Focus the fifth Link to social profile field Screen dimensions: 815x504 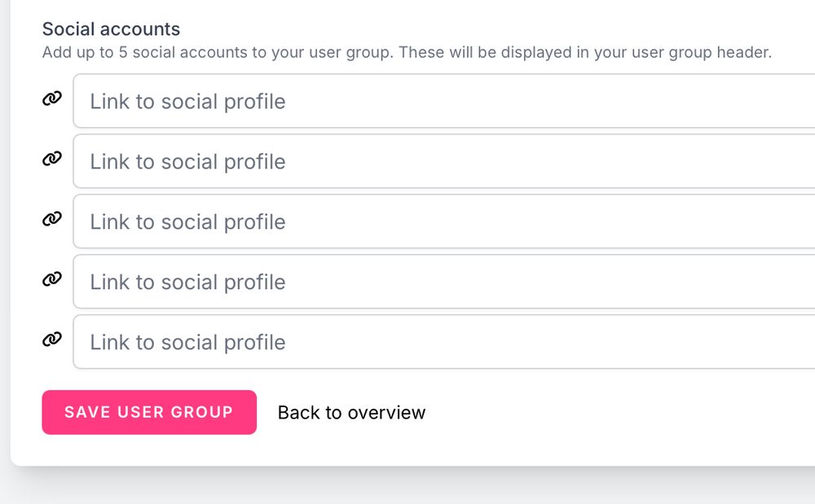click(x=444, y=341)
